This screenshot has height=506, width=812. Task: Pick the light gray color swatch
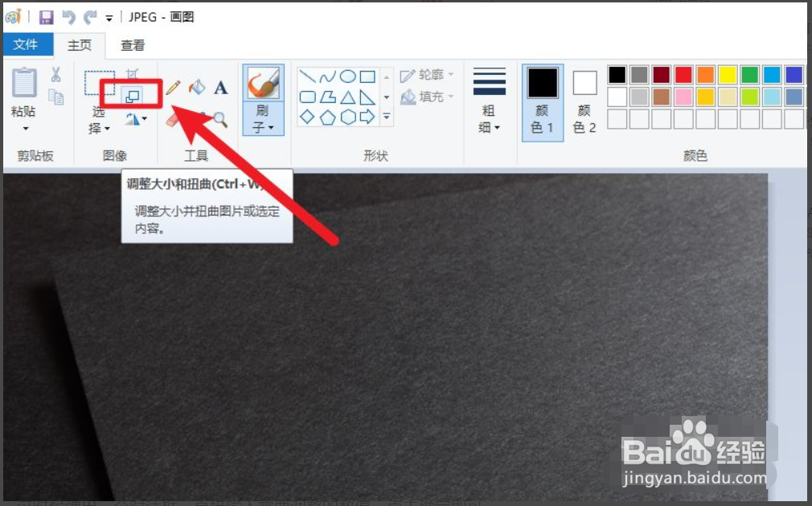pyautogui.click(x=640, y=97)
